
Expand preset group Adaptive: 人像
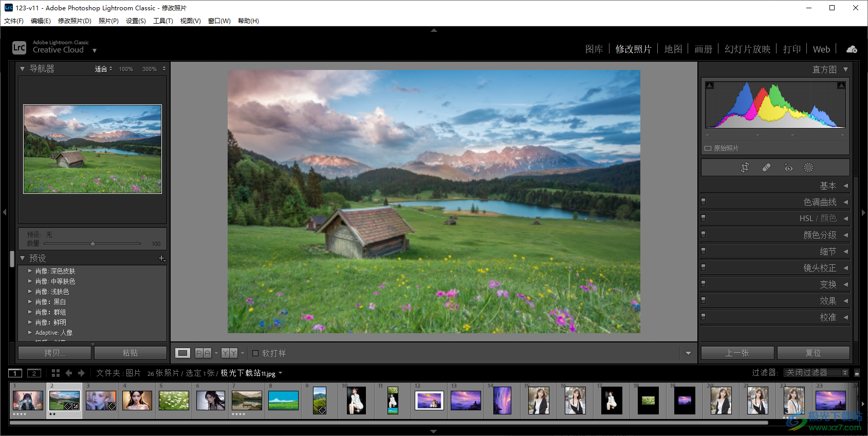click(30, 333)
